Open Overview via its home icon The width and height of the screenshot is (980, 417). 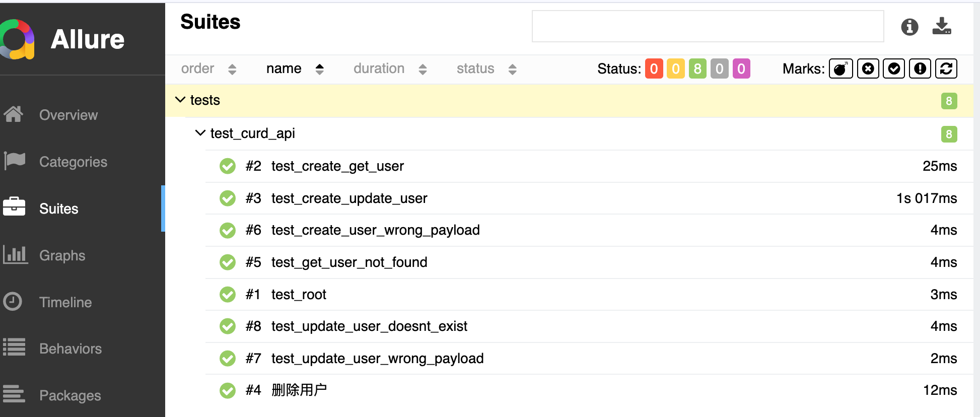tap(14, 114)
